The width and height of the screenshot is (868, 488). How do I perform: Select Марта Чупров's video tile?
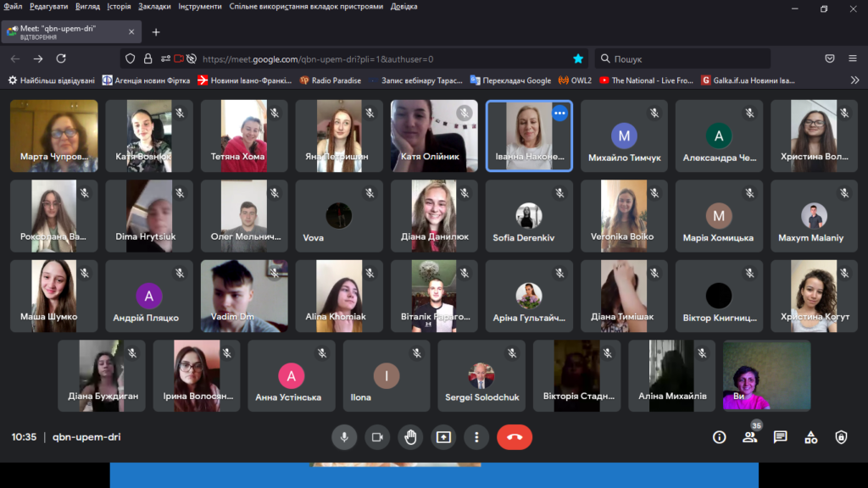tap(53, 136)
